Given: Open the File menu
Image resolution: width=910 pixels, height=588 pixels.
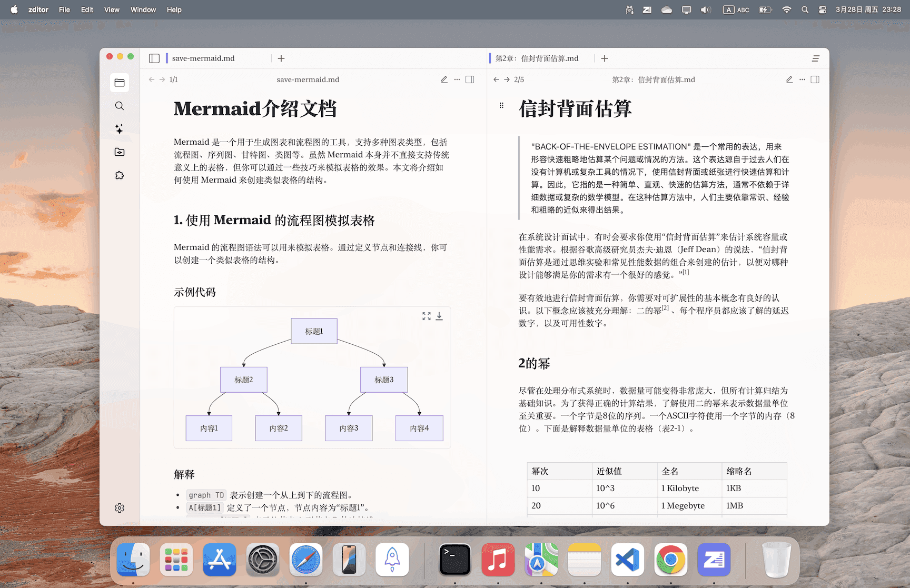Looking at the screenshot, I should point(64,9).
